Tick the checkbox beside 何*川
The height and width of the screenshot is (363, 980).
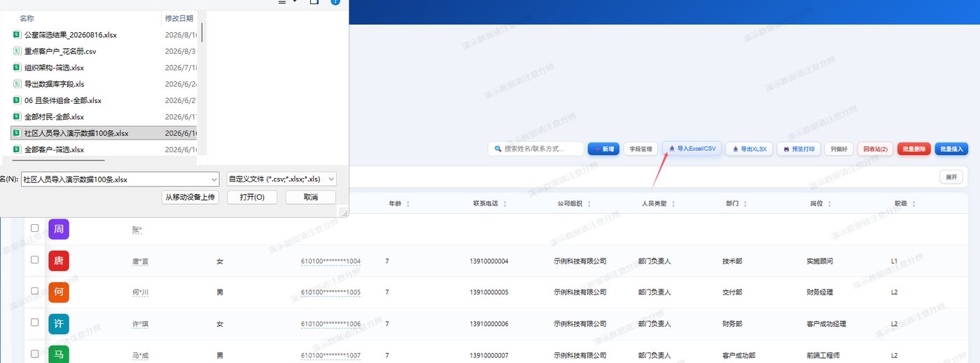point(34,292)
